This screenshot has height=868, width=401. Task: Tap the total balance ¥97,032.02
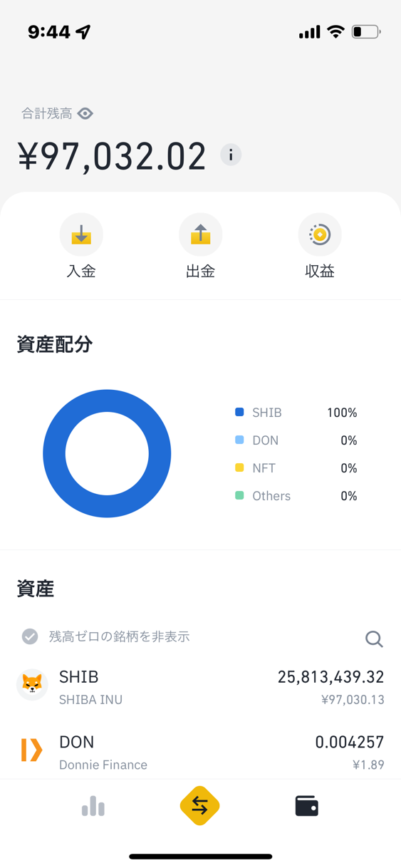coord(112,157)
